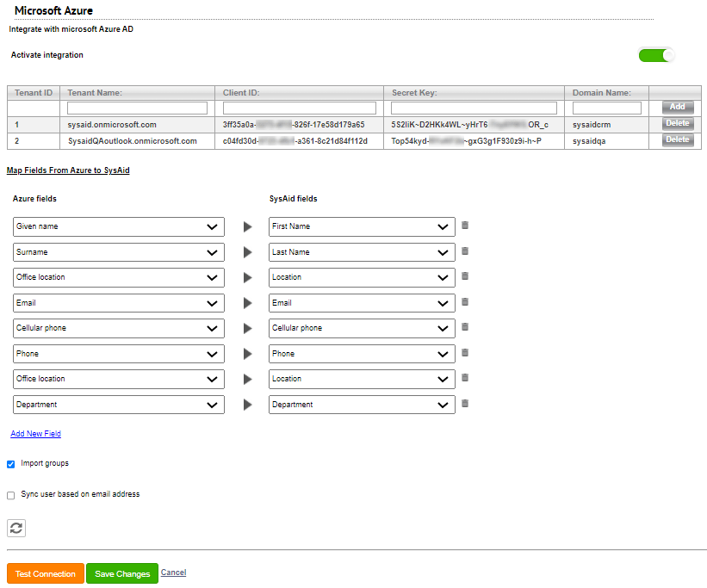The height and width of the screenshot is (588, 707).
Task: Click the Save Changes button
Action: pos(122,573)
